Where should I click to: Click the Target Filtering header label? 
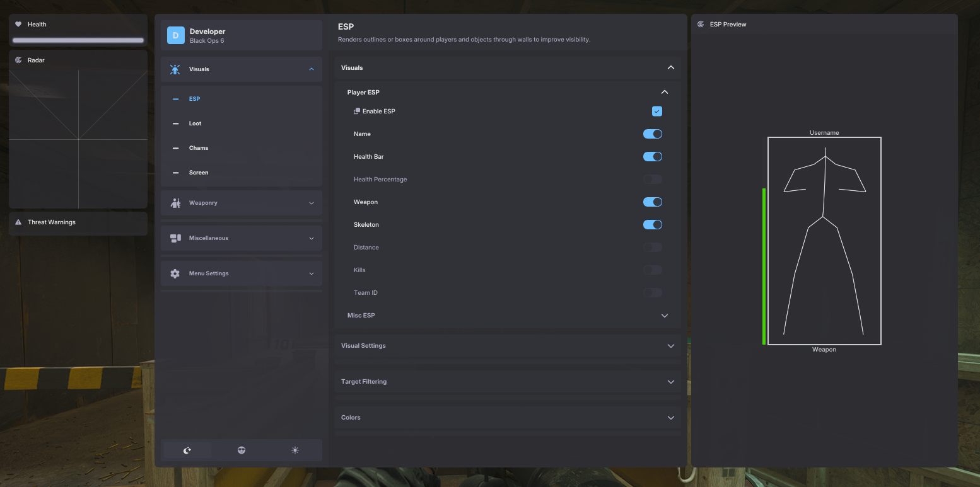(364, 382)
